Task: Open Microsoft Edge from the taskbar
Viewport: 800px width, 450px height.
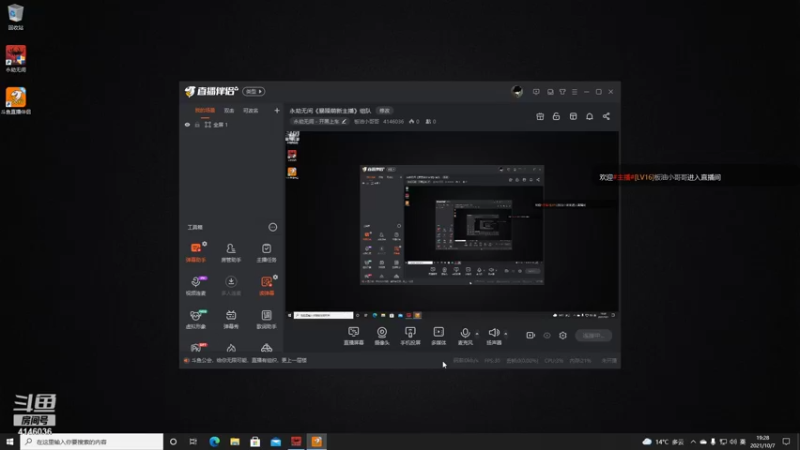Action: pyautogui.click(x=214, y=441)
